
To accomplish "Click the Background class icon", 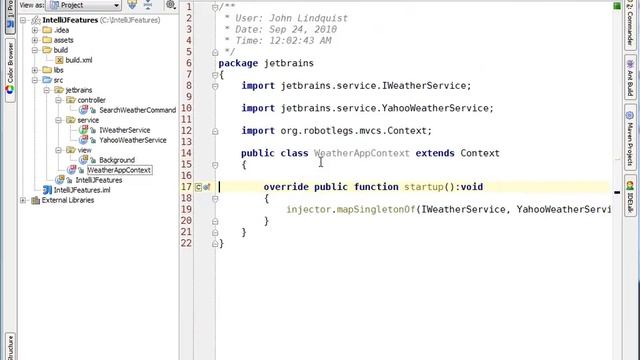I will tap(84, 160).
